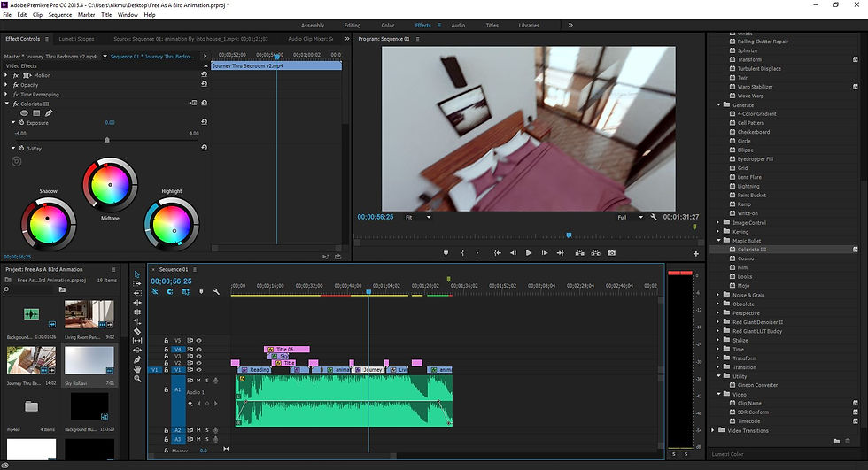The image size is (868, 470).
Task: Toggle visibility of track V2
Action: click(x=198, y=363)
